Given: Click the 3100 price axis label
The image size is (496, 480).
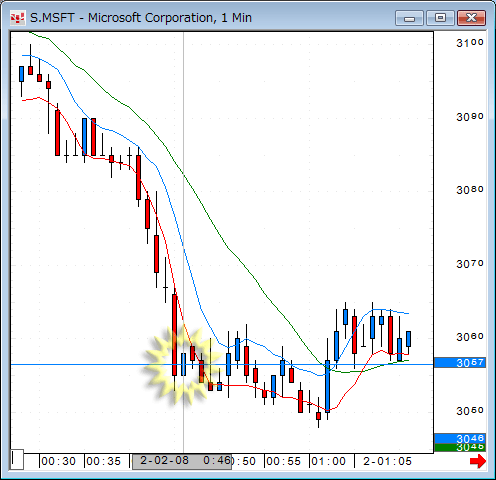Looking at the screenshot, I should tap(470, 43).
